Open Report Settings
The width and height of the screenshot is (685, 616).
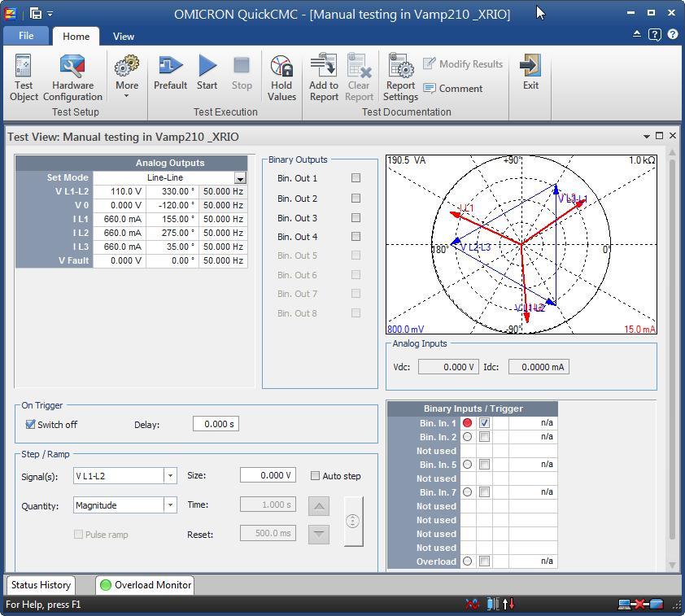(400, 78)
